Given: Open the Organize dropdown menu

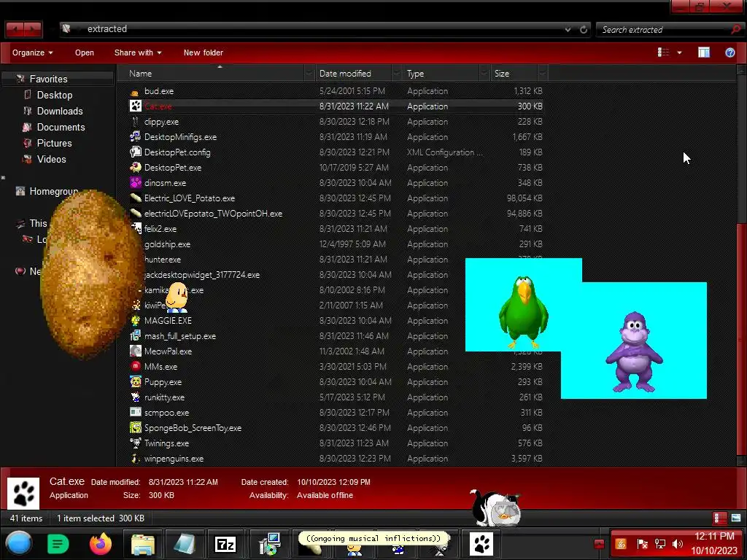Looking at the screenshot, I should pos(32,52).
